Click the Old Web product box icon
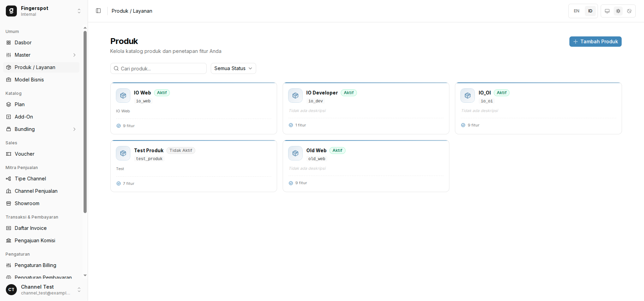644x301 pixels. (295, 153)
